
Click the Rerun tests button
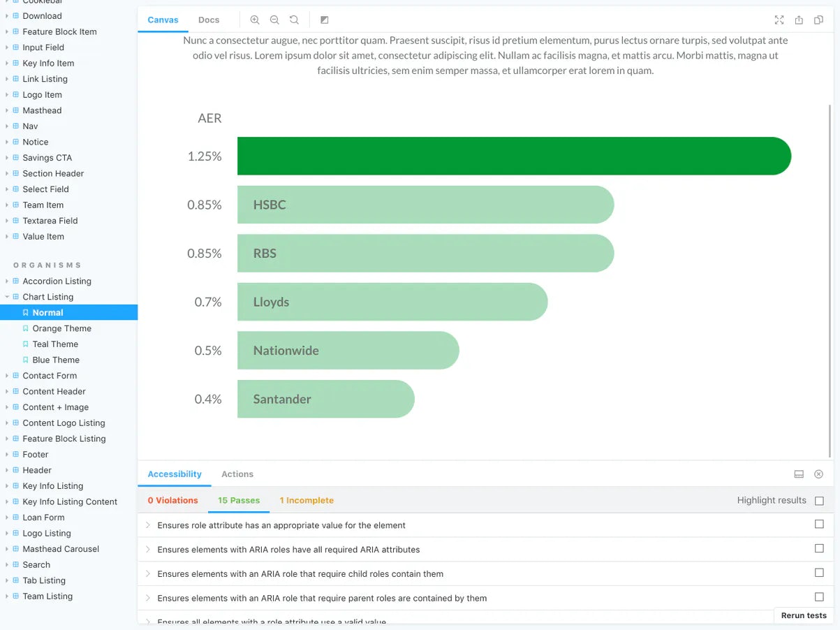pos(804,615)
